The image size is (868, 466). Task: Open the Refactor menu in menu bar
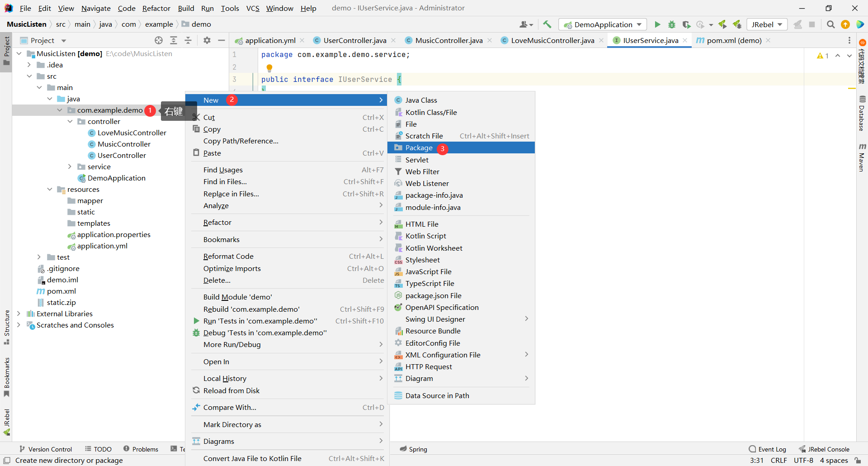coord(156,8)
